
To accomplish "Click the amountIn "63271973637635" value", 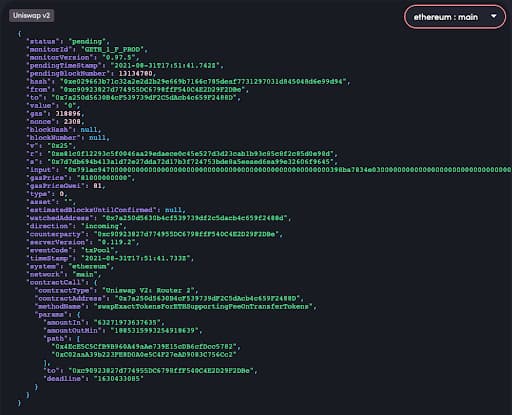I will point(127,322).
